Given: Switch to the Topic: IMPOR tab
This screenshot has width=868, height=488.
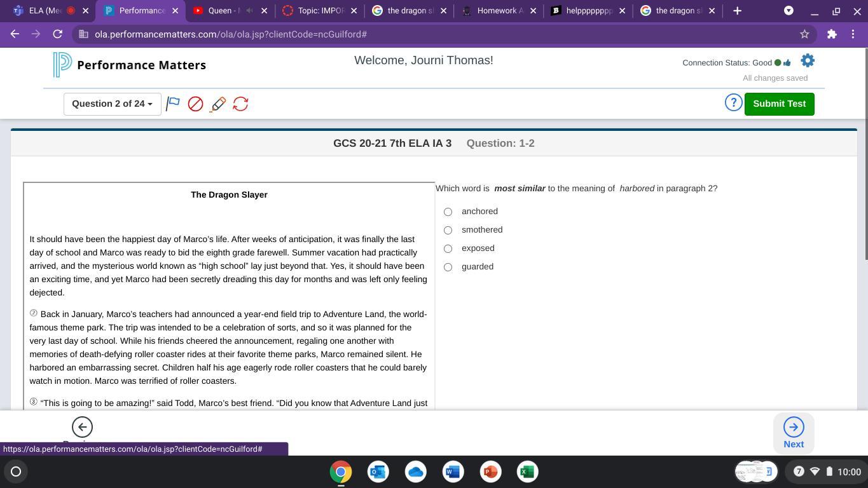Looking at the screenshot, I should (321, 11).
